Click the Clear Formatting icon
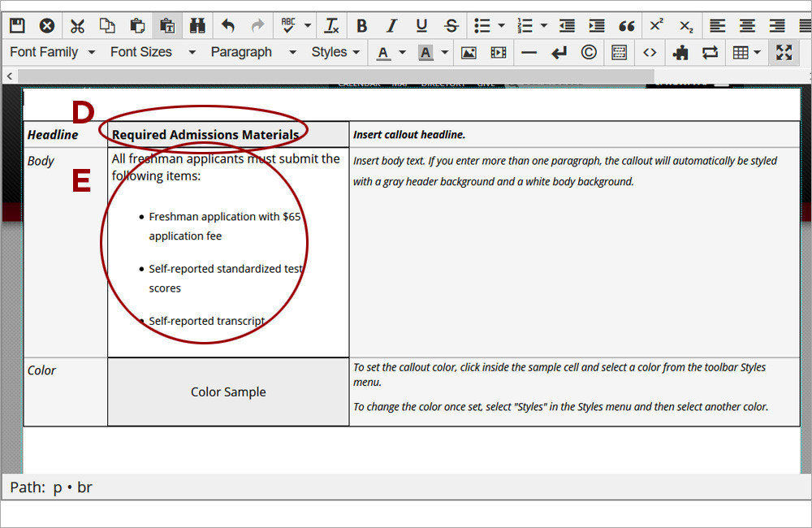Image resolution: width=812 pixels, height=528 pixels. pyautogui.click(x=331, y=25)
